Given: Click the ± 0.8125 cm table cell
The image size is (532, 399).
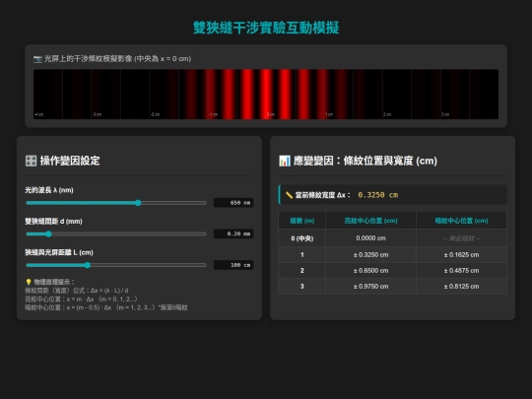Looking at the screenshot, I should click(x=461, y=287).
